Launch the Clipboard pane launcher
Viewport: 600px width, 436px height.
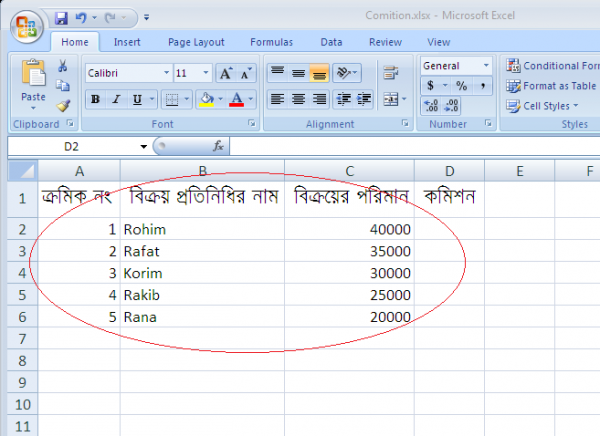click(x=70, y=123)
